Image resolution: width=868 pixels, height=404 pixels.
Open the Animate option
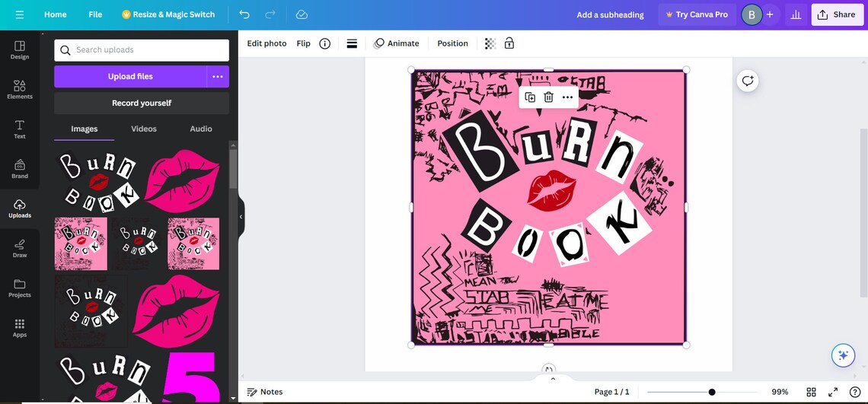[x=397, y=43]
